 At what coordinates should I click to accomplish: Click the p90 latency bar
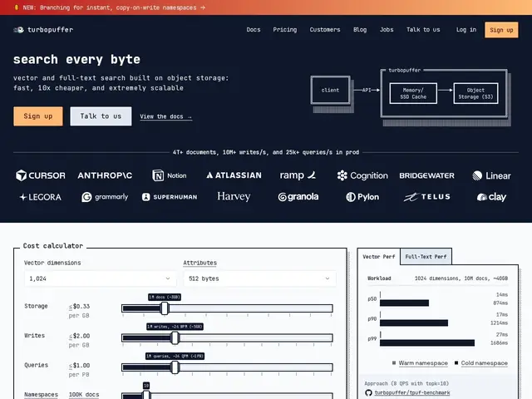coord(414,323)
